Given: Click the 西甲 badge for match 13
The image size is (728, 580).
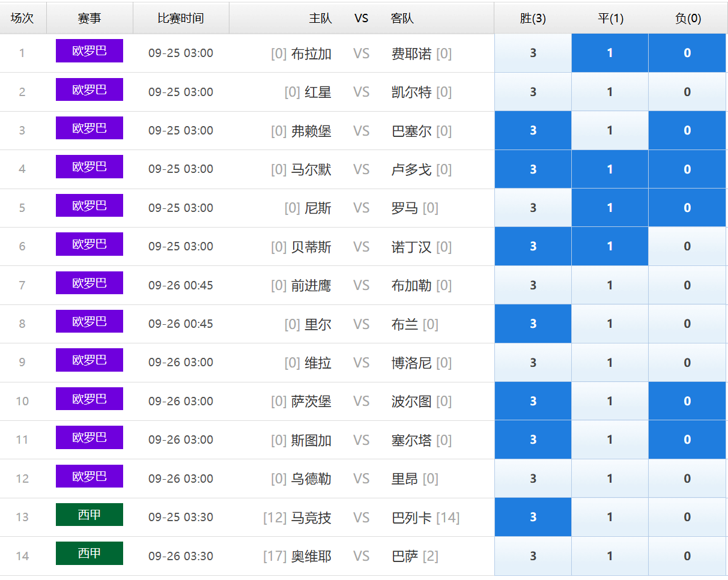Looking at the screenshot, I should pyautogui.click(x=89, y=515).
